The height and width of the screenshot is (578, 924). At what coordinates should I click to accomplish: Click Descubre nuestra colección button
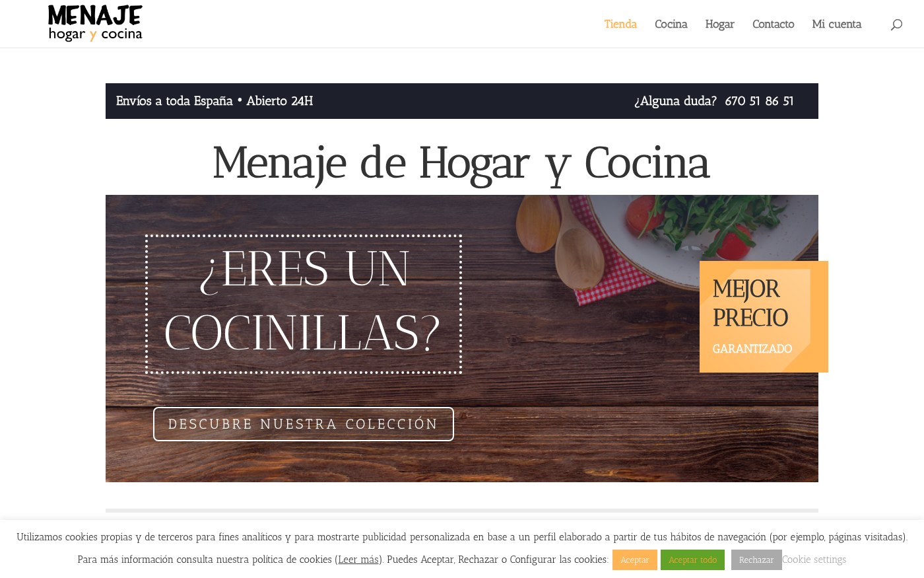[x=304, y=424]
